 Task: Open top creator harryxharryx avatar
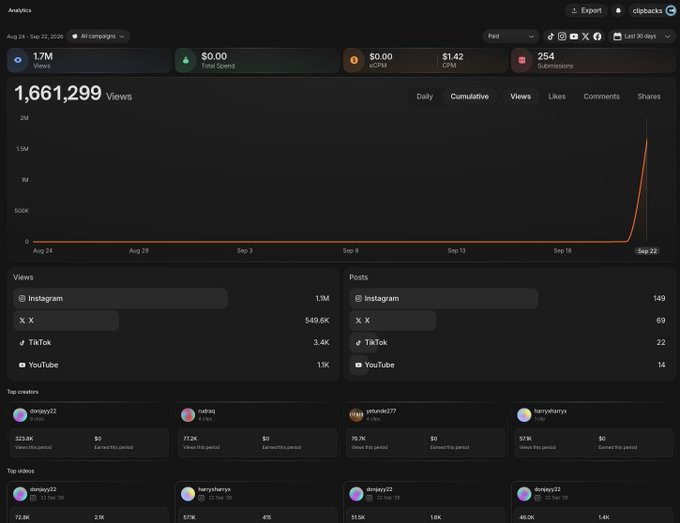pos(524,415)
